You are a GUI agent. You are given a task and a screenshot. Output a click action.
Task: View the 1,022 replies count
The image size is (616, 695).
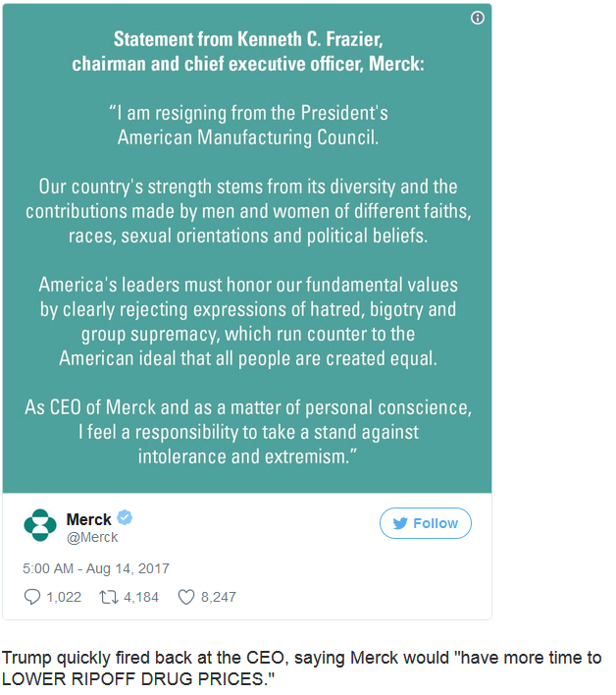click(64, 597)
